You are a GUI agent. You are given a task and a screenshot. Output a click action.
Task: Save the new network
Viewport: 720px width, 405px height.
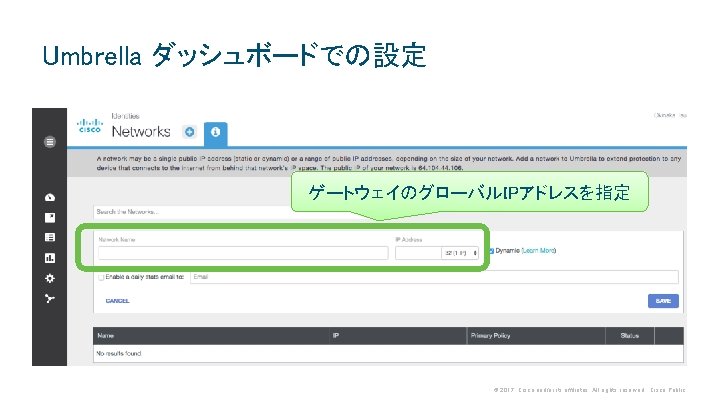[663, 301]
